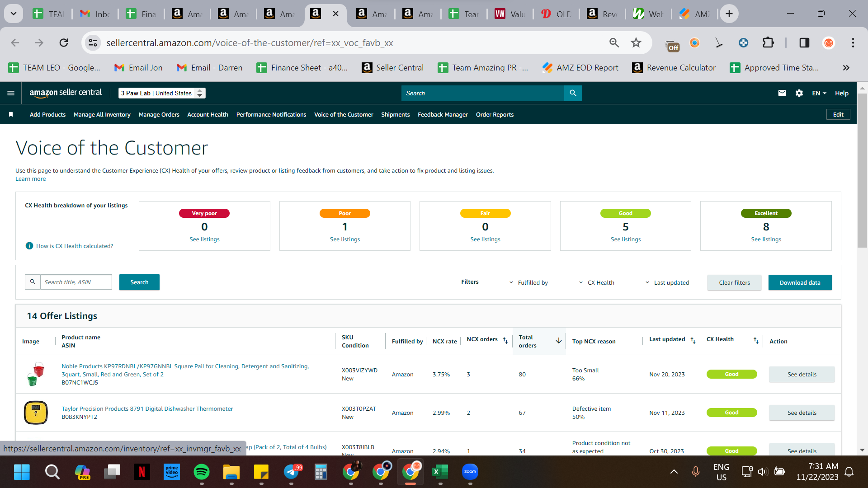
Task: Show more bookmarks with the chevron
Action: (x=846, y=68)
